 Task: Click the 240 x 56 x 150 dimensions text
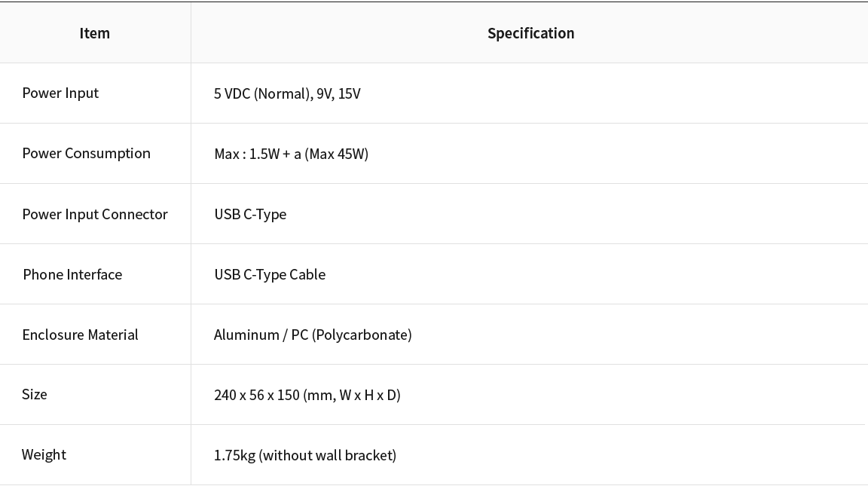point(257,396)
